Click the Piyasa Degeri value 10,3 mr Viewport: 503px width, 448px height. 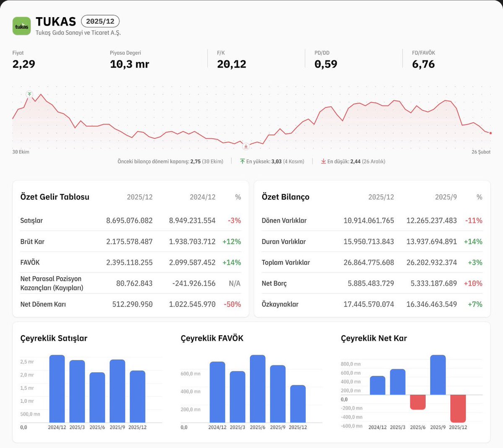click(130, 64)
